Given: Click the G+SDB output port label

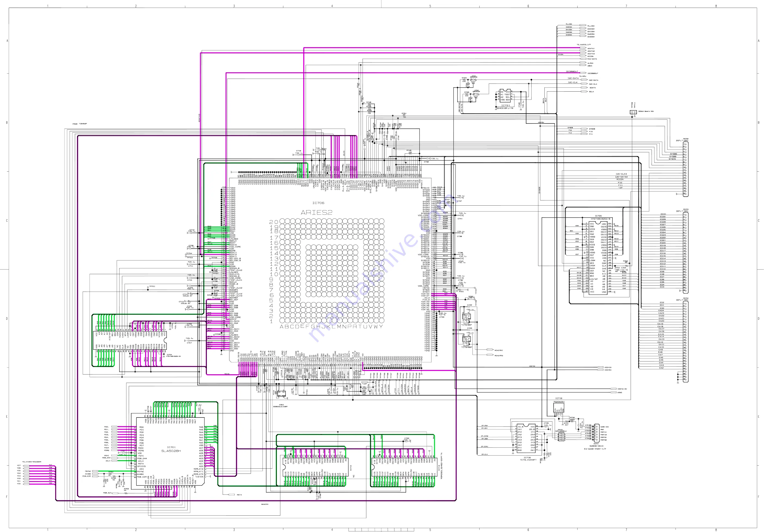Looking at the screenshot, I should pyautogui.click(x=592, y=129).
